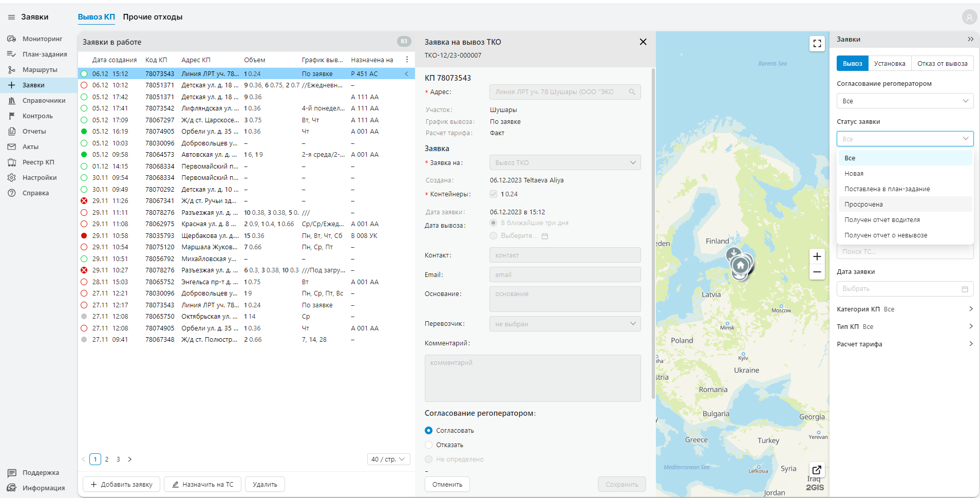
Task: Choose Просрочена in the status list
Action: [x=863, y=205]
